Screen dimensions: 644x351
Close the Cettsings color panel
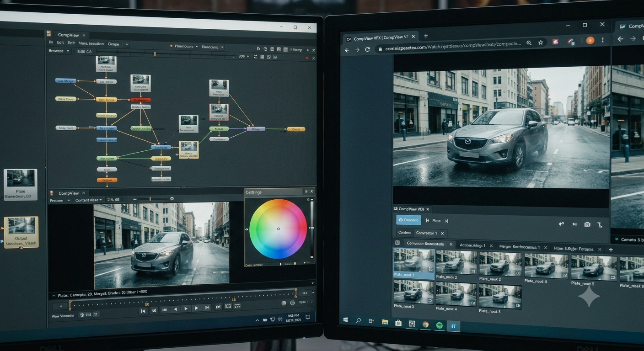312,191
